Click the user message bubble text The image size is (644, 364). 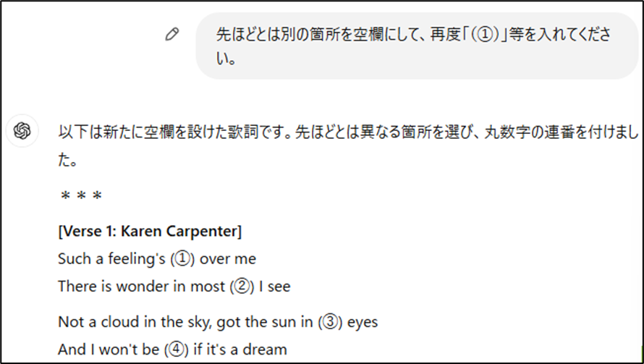(414, 46)
